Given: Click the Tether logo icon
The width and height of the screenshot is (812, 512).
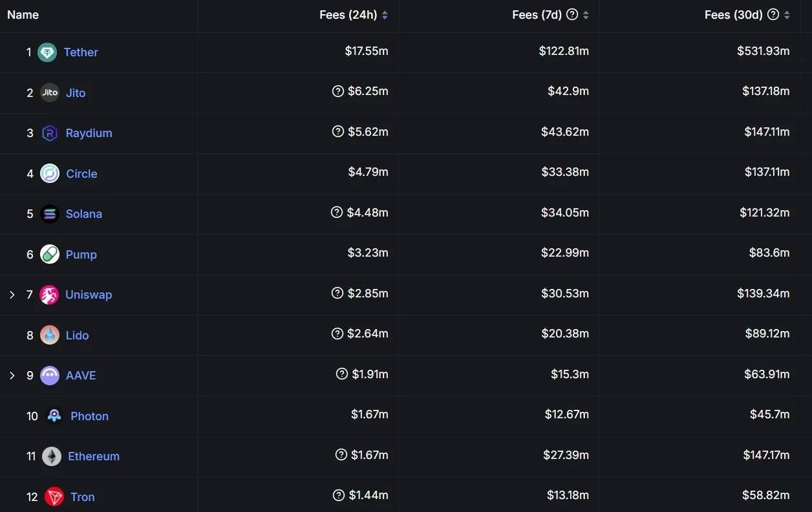Looking at the screenshot, I should tap(47, 52).
